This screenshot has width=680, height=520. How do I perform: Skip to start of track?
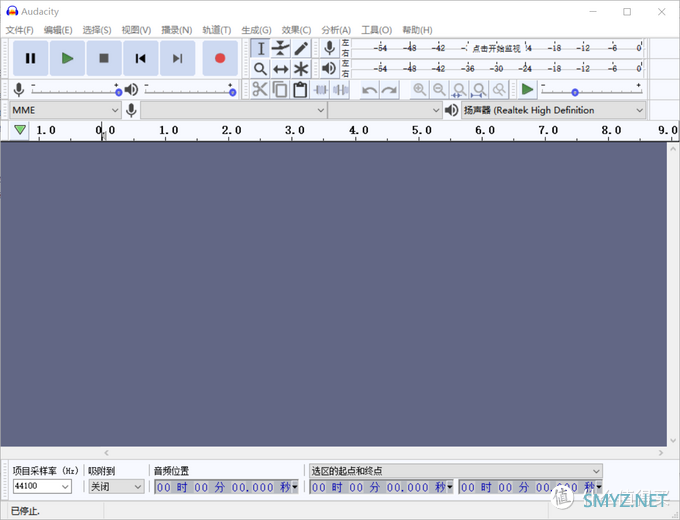pyautogui.click(x=141, y=58)
